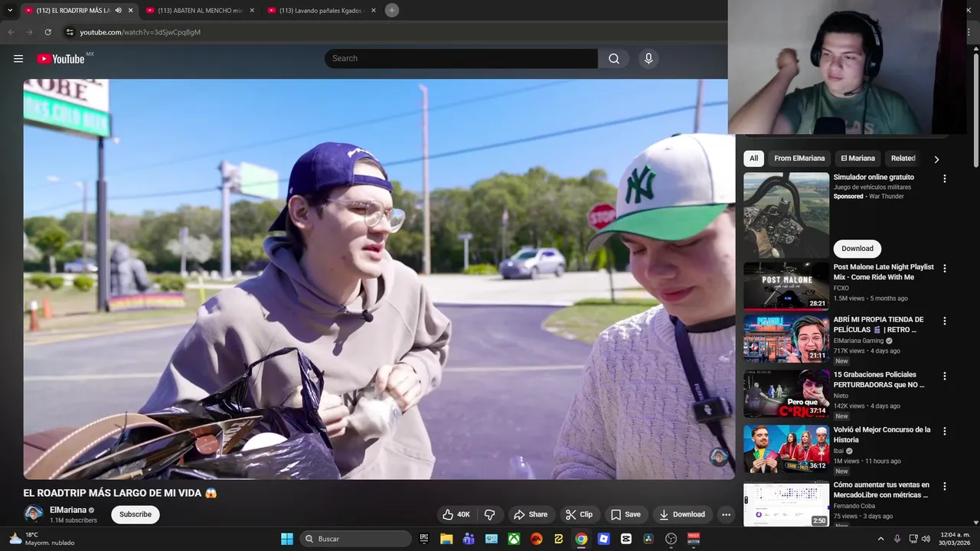Open Roblox from taskbar

(x=603, y=539)
